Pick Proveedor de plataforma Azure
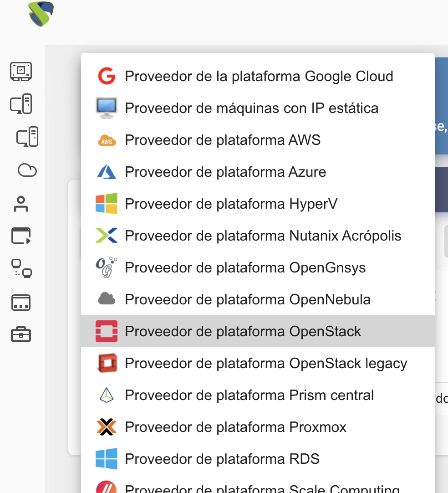Image resolution: width=448 pixels, height=493 pixels. coord(225,172)
